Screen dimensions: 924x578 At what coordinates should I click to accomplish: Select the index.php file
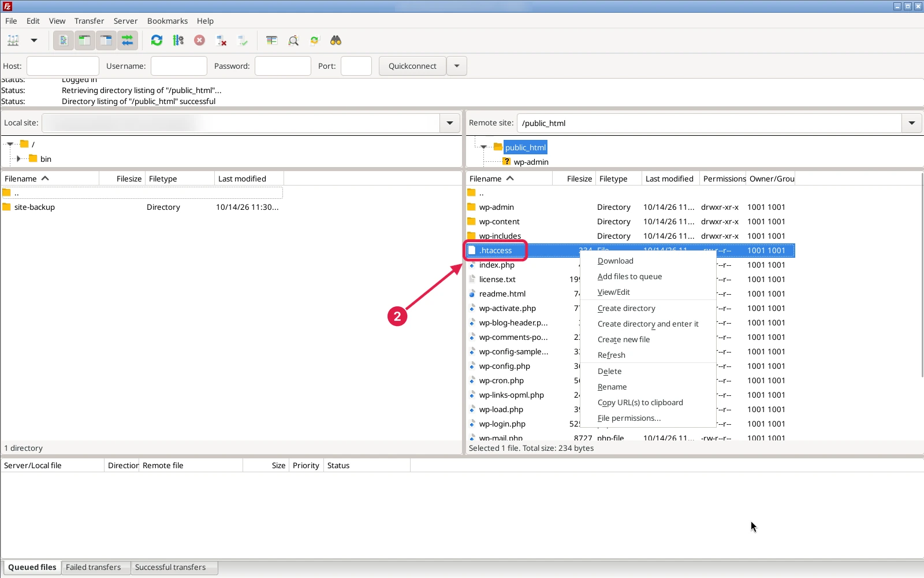click(497, 265)
